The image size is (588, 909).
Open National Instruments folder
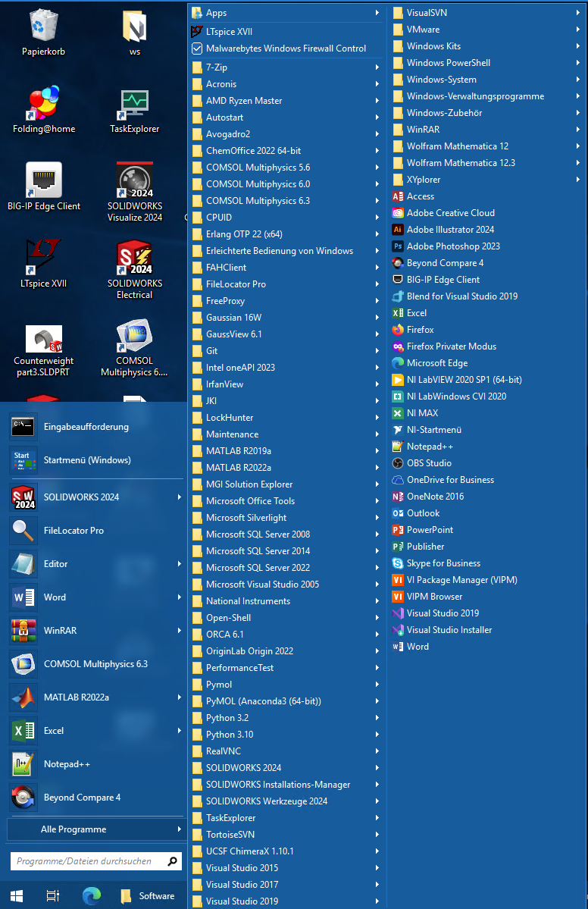(286, 601)
